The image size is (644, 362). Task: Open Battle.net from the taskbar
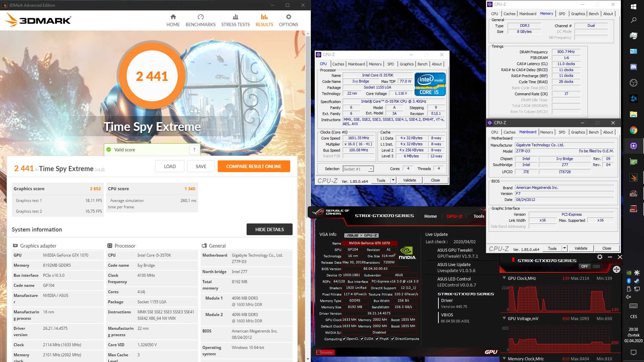tap(634, 99)
